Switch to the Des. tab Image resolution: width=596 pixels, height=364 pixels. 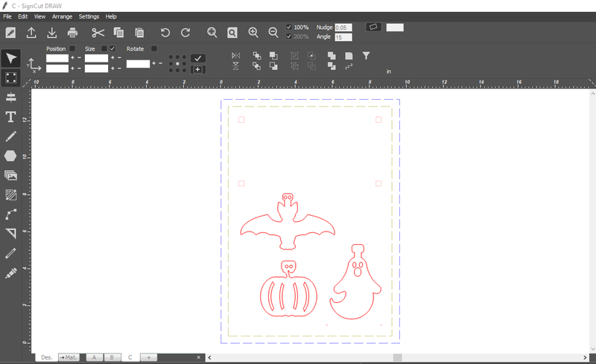(x=46, y=357)
